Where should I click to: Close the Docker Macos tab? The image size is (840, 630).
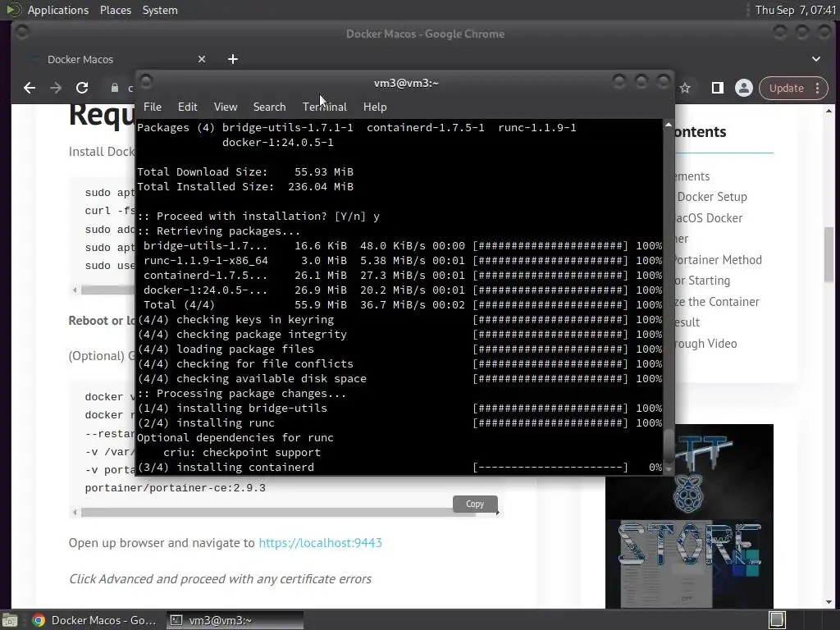(x=202, y=59)
